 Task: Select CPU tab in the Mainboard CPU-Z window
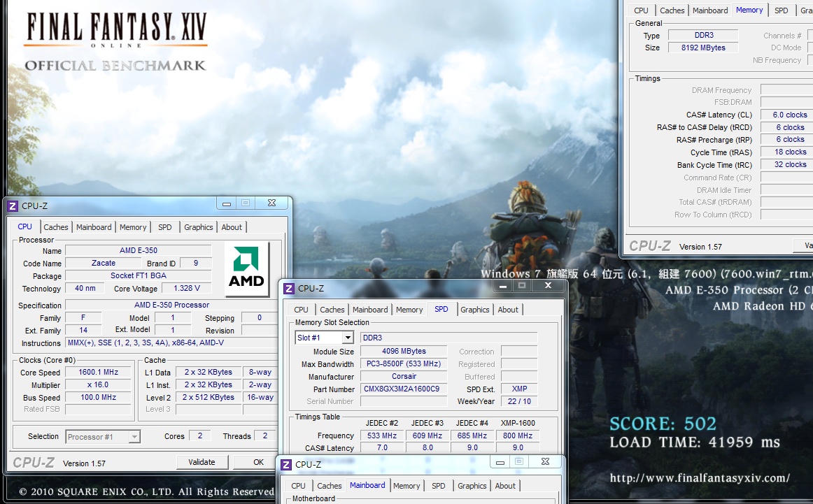[x=299, y=485]
